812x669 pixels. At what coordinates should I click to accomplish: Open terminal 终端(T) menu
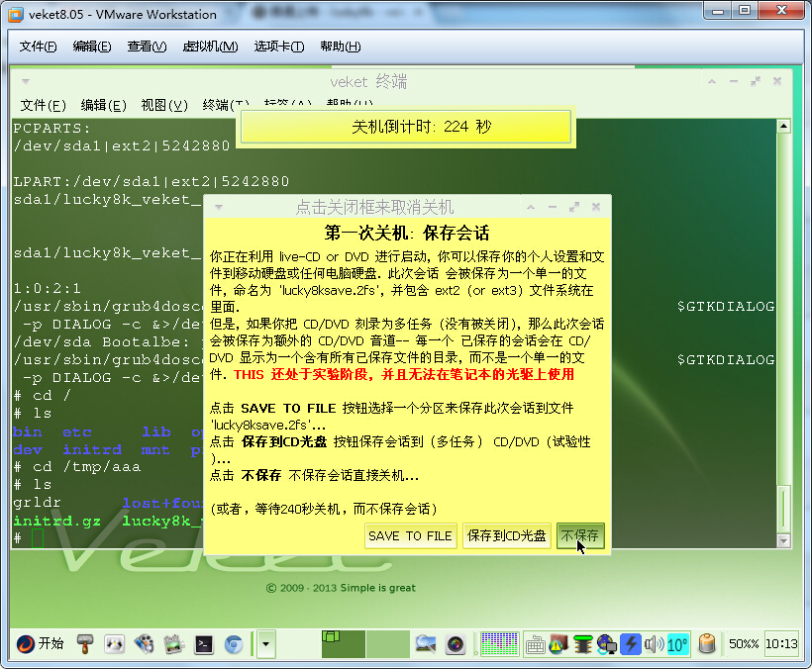click(225, 106)
